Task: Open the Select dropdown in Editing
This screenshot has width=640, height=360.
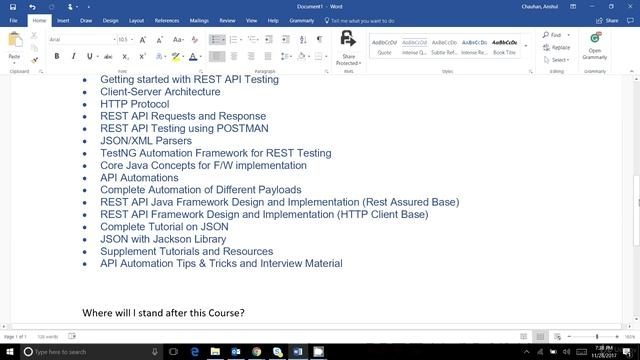Action: click(556, 60)
